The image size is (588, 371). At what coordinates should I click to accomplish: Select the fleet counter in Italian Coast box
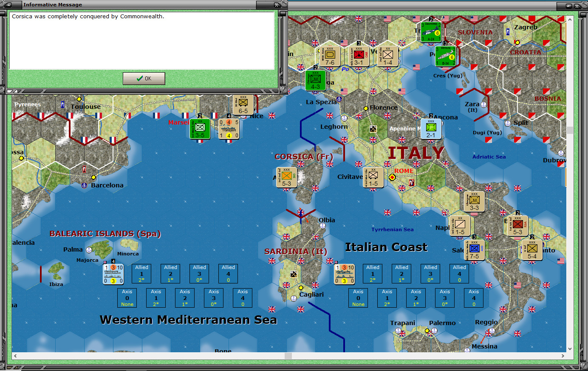tap(345, 274)
